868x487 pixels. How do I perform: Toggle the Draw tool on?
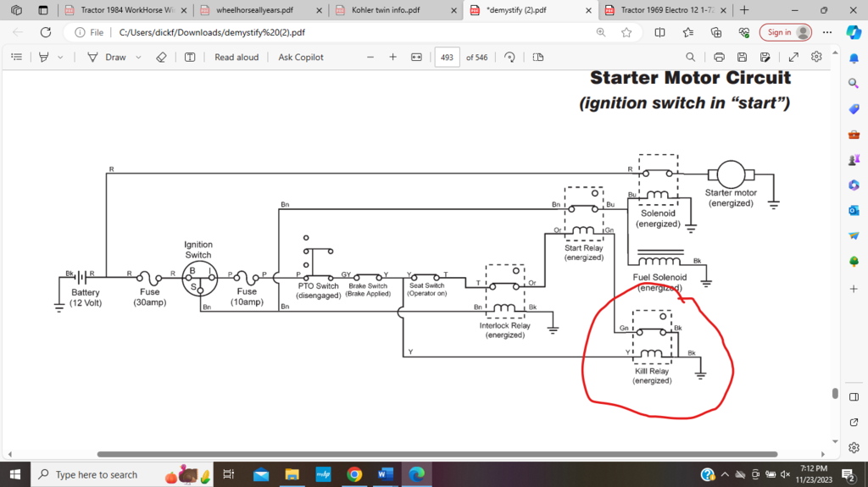pyautogui.click(x=108, y=57)
